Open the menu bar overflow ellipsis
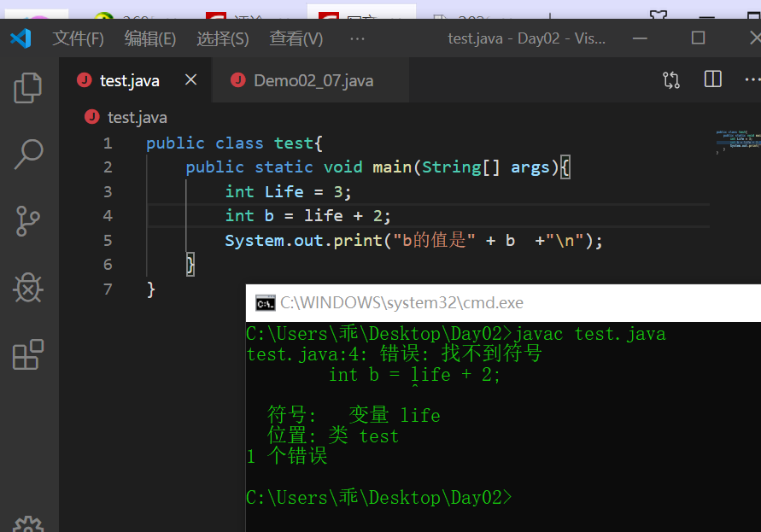Viewport: 761px width, 532px height. [x=357, y=38]
